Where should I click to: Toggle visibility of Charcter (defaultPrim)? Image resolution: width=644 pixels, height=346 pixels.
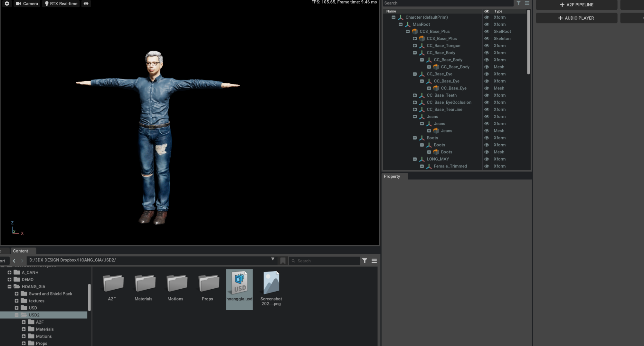[x=487, y=17]
